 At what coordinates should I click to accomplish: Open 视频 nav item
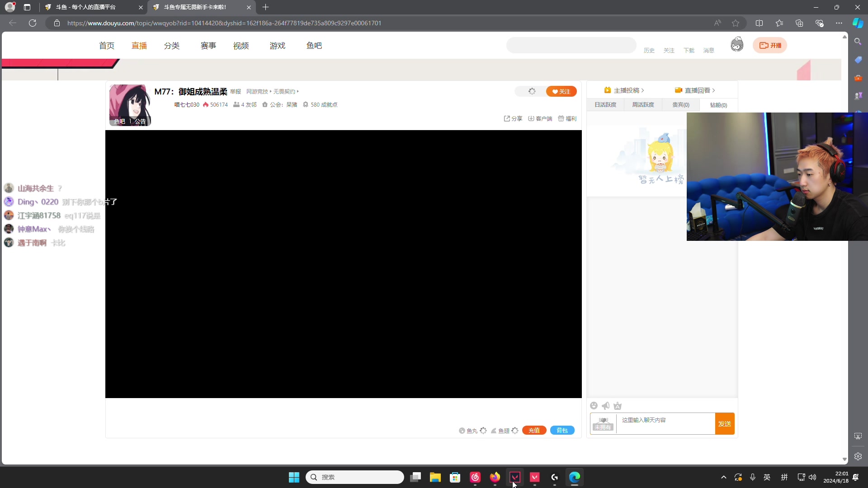241,46
